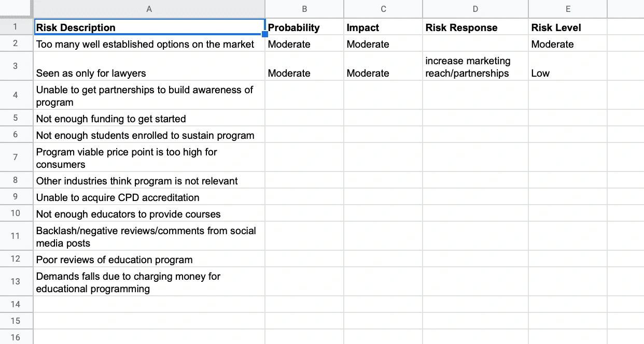
Task: Click 'increase marketing reach/partnerships' cell
Action: [475, 66]
